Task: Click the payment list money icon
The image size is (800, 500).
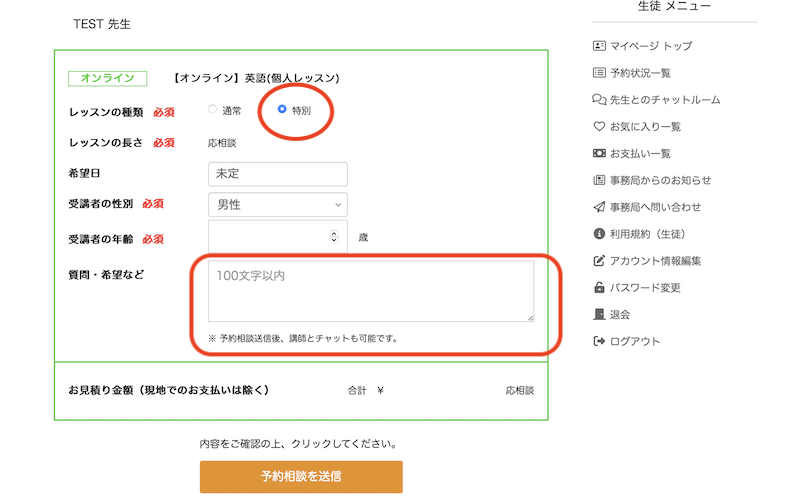Action: coord(599,154)
